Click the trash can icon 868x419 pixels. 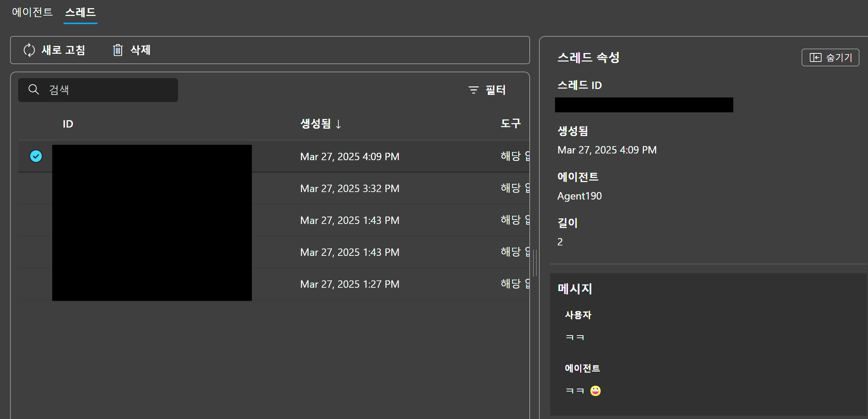(x=118, y=50)
